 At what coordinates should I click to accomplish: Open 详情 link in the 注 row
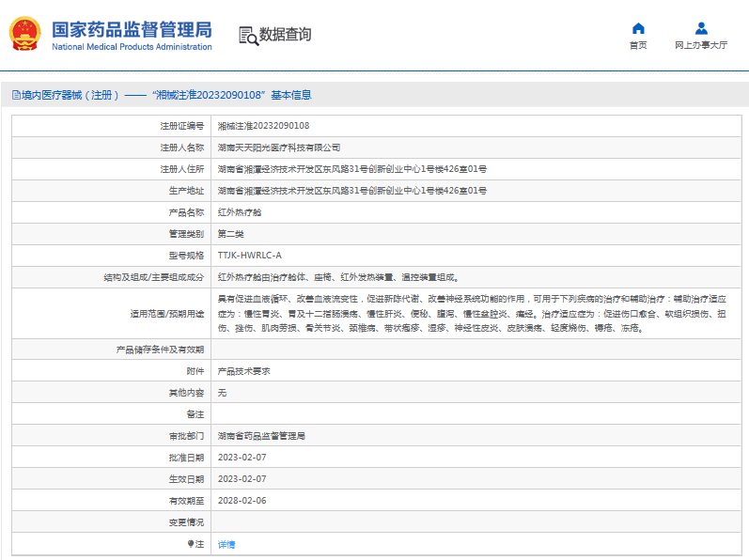pos(226,544)
